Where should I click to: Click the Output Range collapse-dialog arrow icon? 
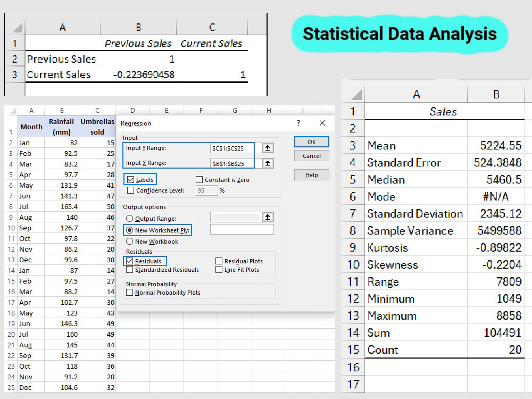268,217
